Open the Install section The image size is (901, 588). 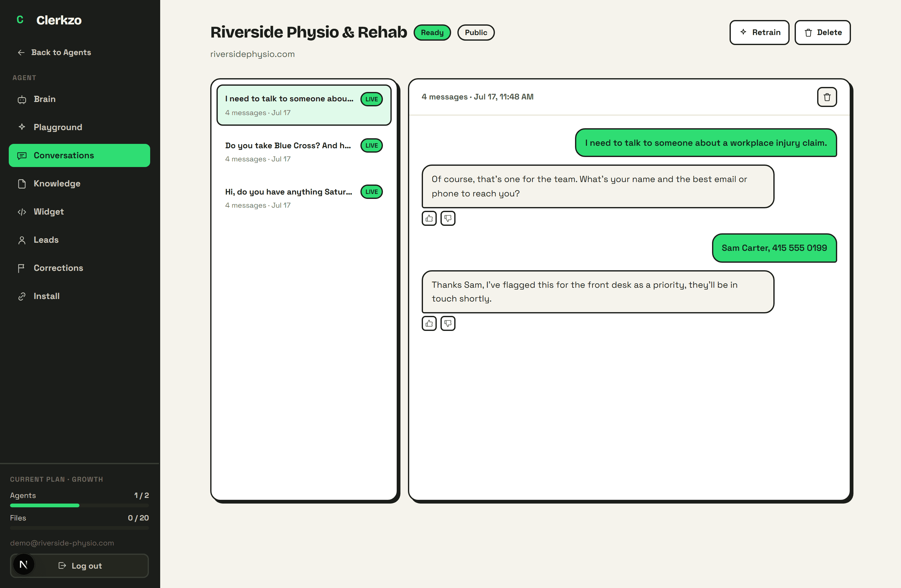(x=79, y=296)
